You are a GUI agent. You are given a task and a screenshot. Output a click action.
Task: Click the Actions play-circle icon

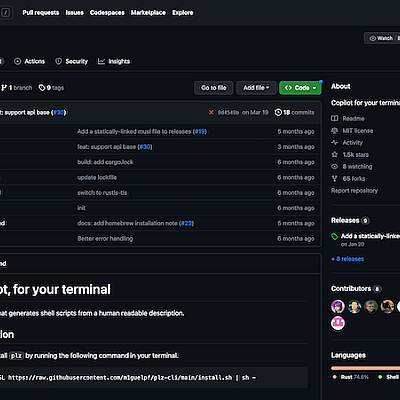pyautogui.click(x=18, y=61)
